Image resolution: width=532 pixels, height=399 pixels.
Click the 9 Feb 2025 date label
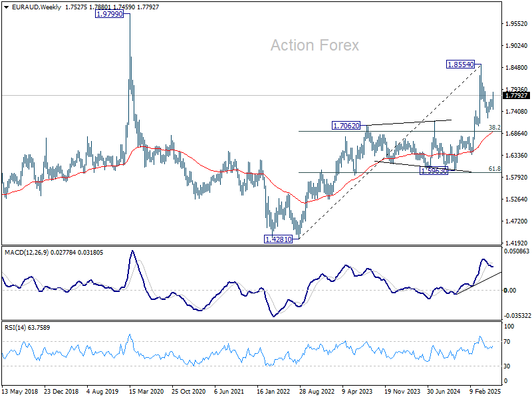click(x=485, y=391)
